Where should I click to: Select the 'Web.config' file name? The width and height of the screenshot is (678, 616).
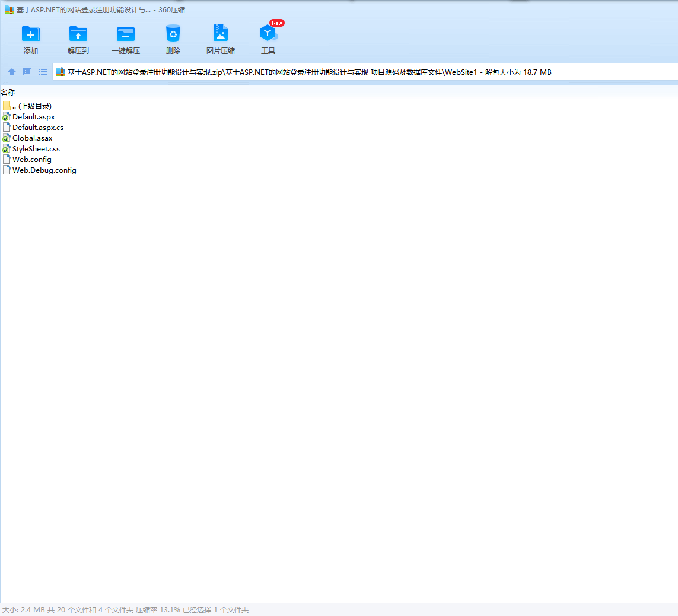click(32, 159)
